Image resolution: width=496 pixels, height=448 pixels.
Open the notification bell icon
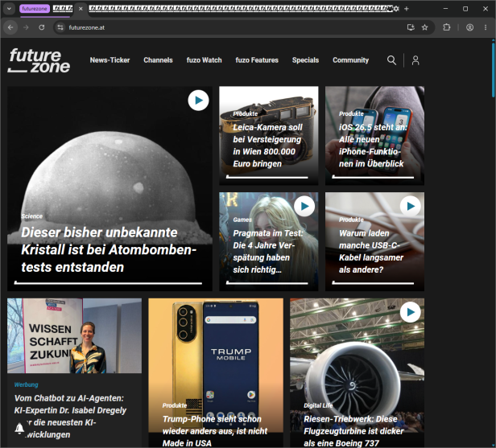point(19,428)
